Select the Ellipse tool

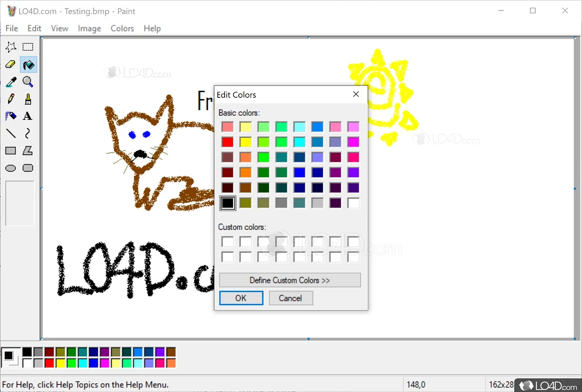click(10, 168)
